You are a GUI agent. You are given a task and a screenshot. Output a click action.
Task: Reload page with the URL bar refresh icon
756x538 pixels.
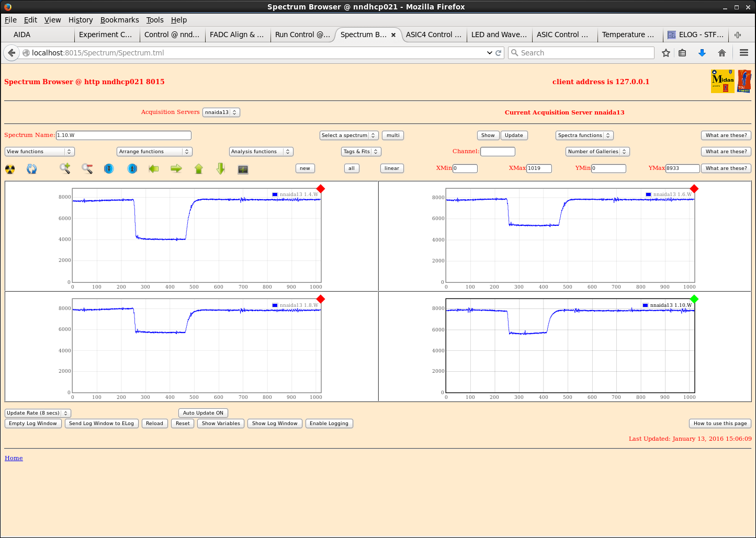(x=499, y=53)
